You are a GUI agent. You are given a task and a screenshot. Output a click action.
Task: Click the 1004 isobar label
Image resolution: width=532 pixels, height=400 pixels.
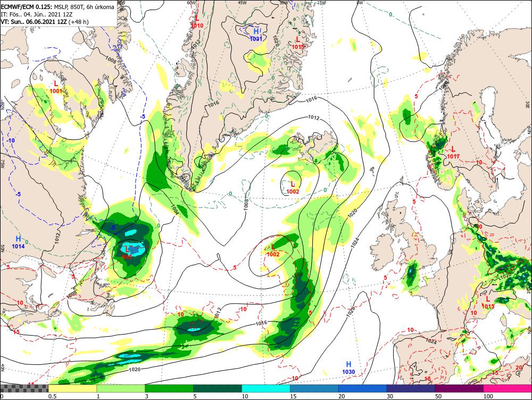[x=174, y=210]
